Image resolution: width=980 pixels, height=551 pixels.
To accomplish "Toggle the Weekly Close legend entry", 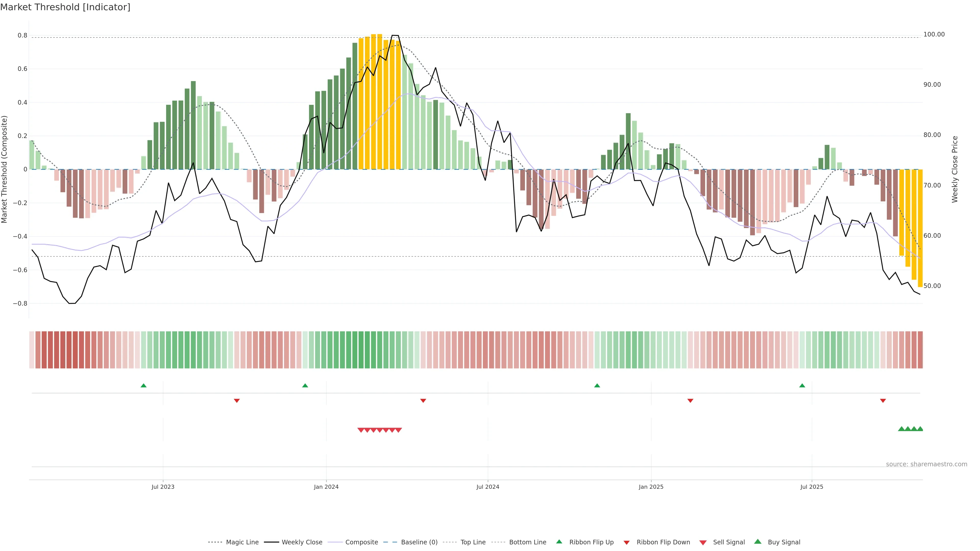I will (302, 542).
